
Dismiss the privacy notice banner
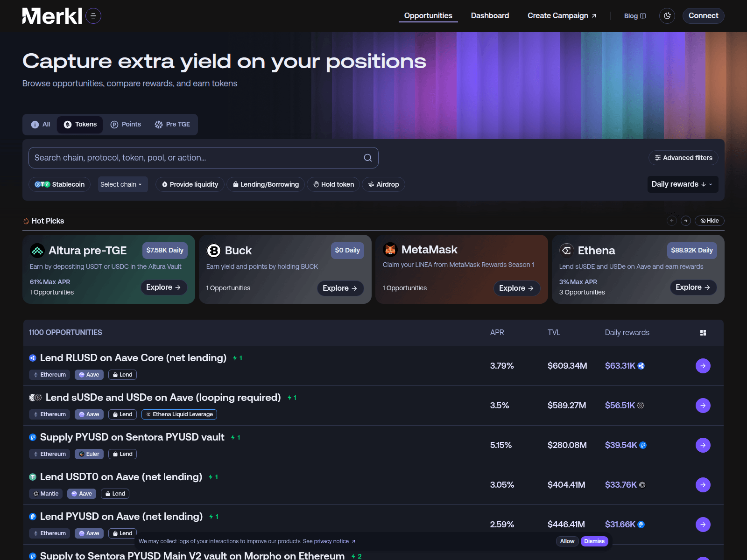click(x=594, y=541)
